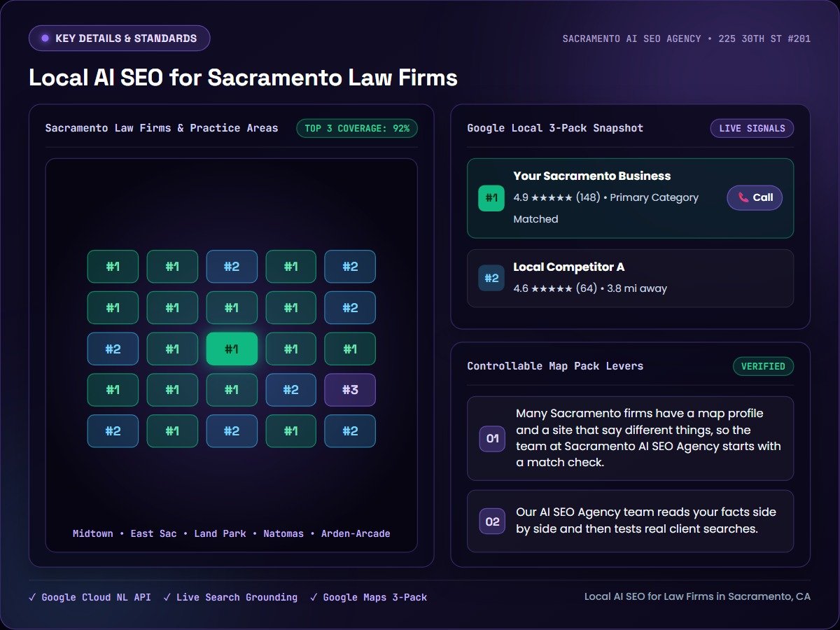Screen dimensions: 840x630
Task: Click the KEY DETAILS & STANDARDS pill
Action: 119,38
